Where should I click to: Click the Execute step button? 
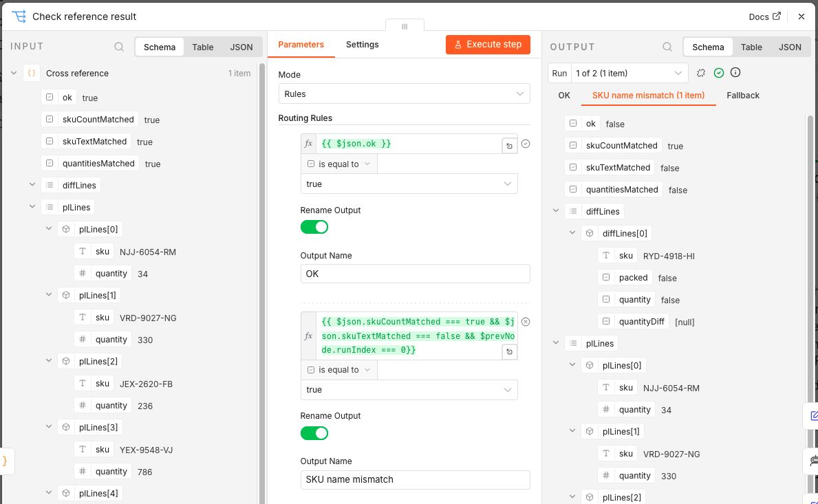(488, 44)
